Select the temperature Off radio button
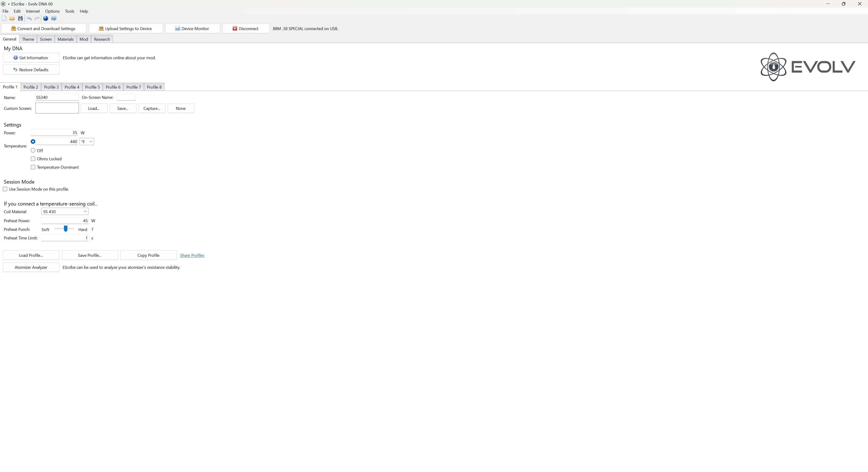The width and height of the screenshot is (868, 472). click(33, 151)
